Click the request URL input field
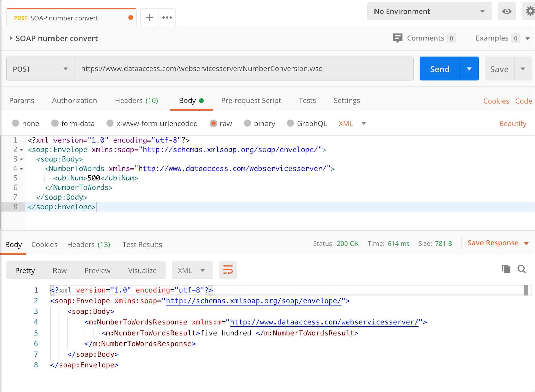This screenshot has width=535, height=392. (x=244, y=69)
